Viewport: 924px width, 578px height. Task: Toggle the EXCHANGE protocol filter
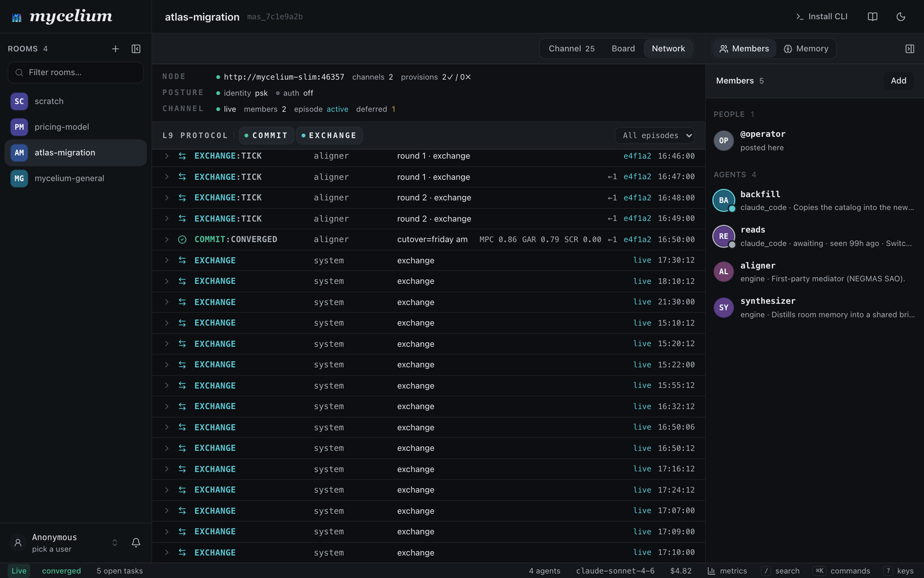pos(329,136)
